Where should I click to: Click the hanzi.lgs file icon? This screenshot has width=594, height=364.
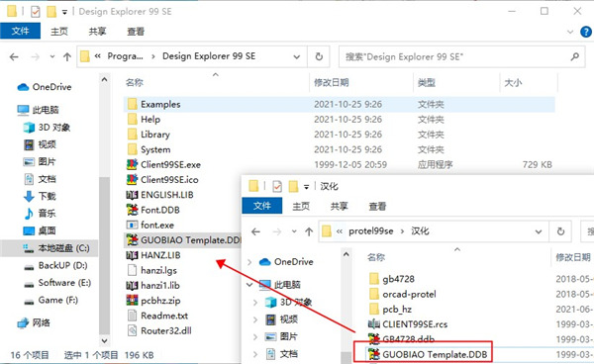tap(132, 270)
